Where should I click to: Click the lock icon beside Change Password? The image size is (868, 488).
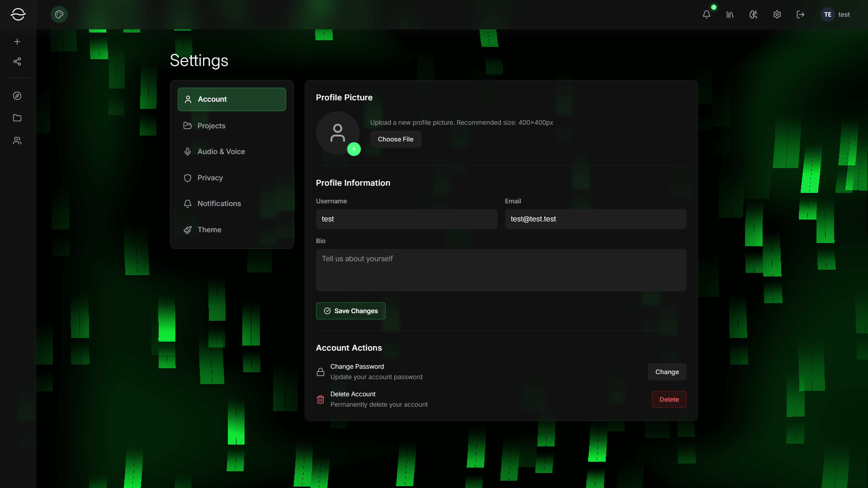321,372
